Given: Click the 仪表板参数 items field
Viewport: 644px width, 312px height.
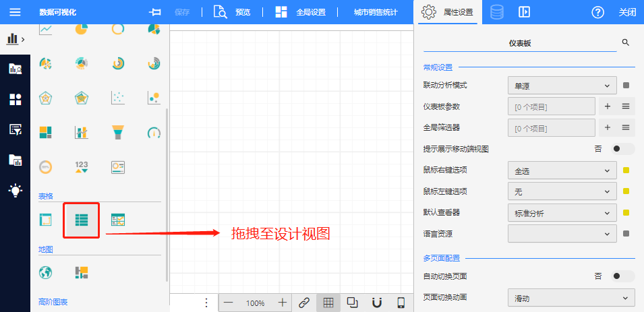Looking at the screenshot, I should click(551, 106).
